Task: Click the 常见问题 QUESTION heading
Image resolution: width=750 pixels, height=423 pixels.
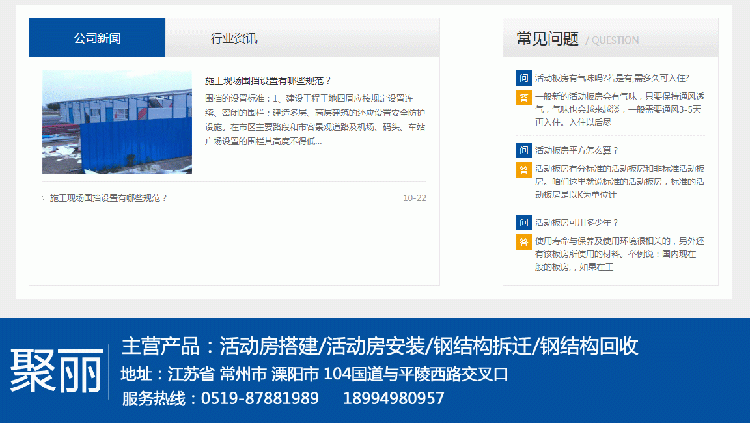Action: [577, 39]
